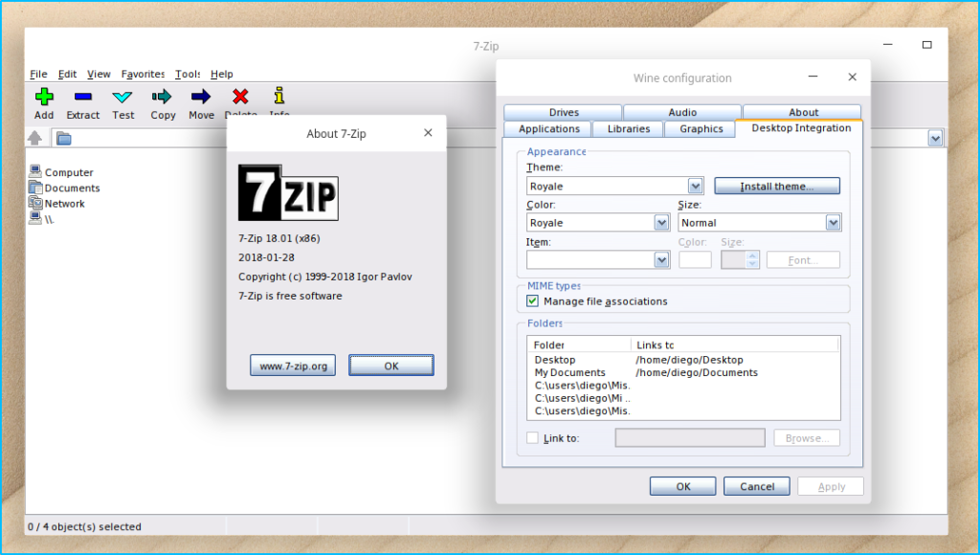Open the 7-Zip address bar dropdown arrow

pos(935,138)
